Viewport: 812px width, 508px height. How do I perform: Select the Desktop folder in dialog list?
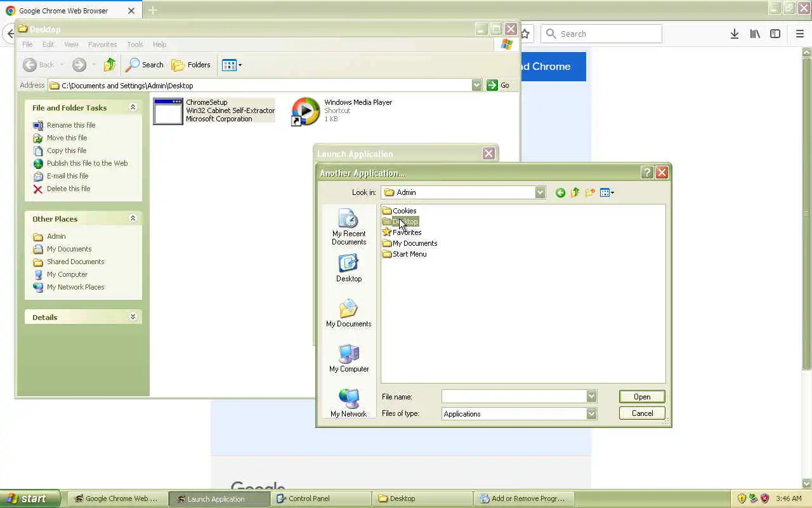(400, 222)
